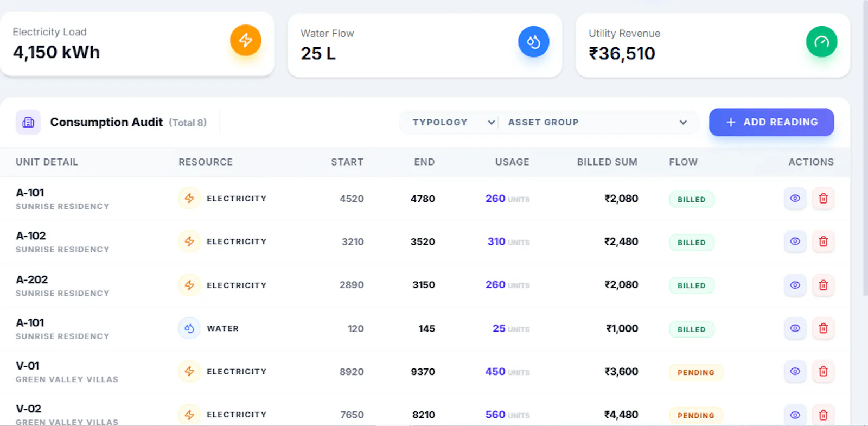Delete the A-101 water reading

click(x=824, y=328)
